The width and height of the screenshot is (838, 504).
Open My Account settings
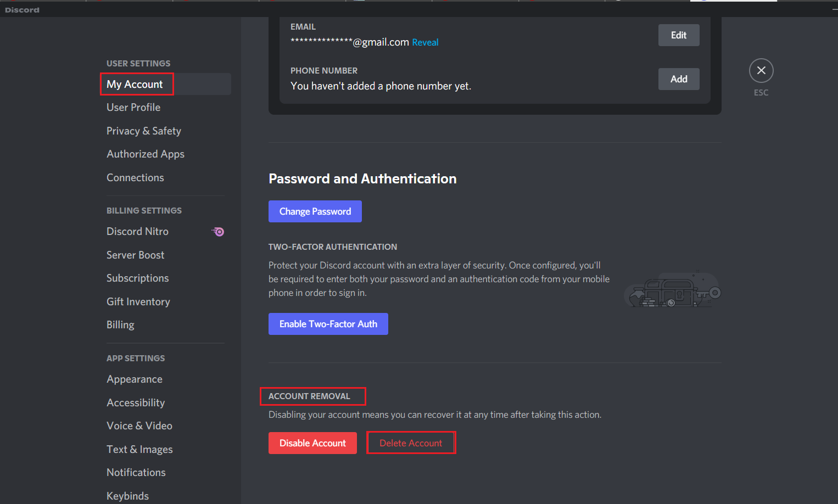[135, 85]
